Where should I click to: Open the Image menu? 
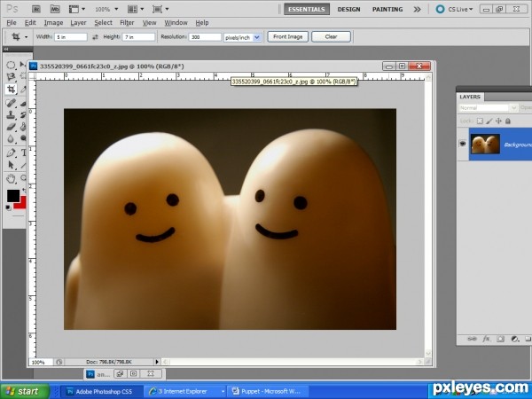point(53,23)
